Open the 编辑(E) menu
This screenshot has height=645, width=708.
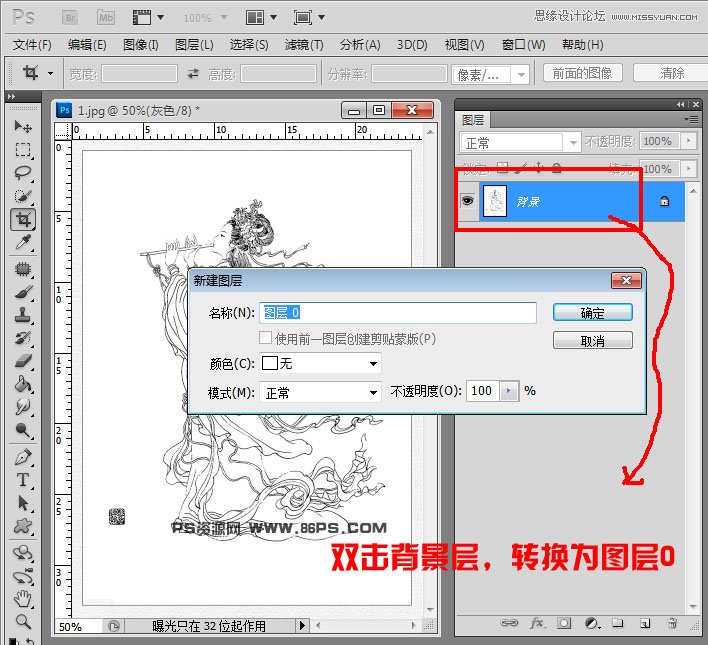87,45
